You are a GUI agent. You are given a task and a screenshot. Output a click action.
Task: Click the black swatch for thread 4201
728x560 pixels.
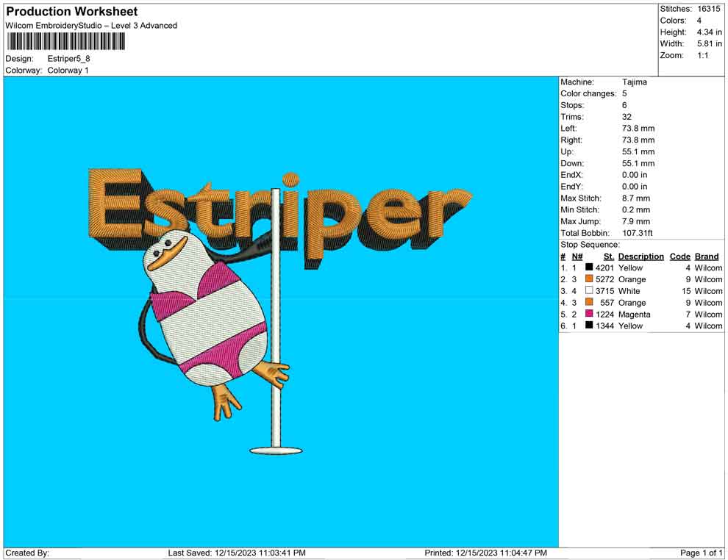[589, 268]
